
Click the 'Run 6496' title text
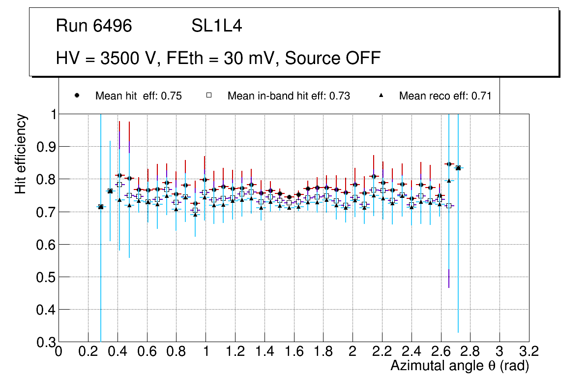[x=94, y=26]
